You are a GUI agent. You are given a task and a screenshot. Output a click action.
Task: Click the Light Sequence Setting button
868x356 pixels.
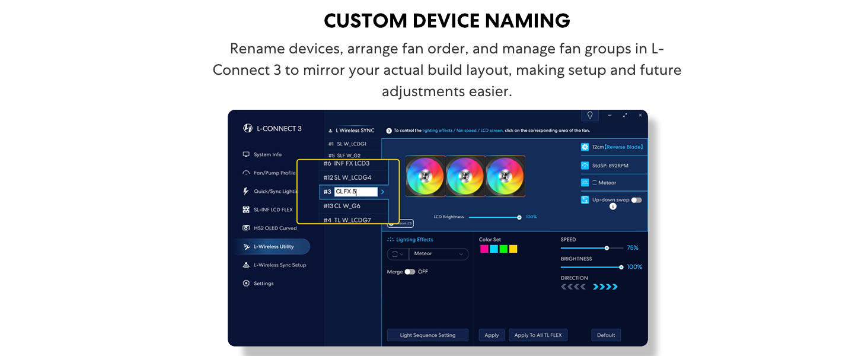tap(427, 335)
